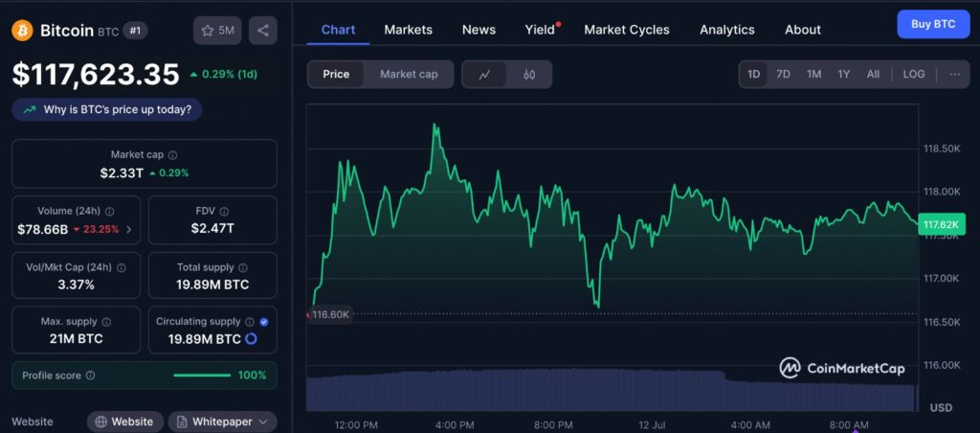Click the Volume (24h) info icon
This screenshot has height=433, width=980.
click(109, 212)
